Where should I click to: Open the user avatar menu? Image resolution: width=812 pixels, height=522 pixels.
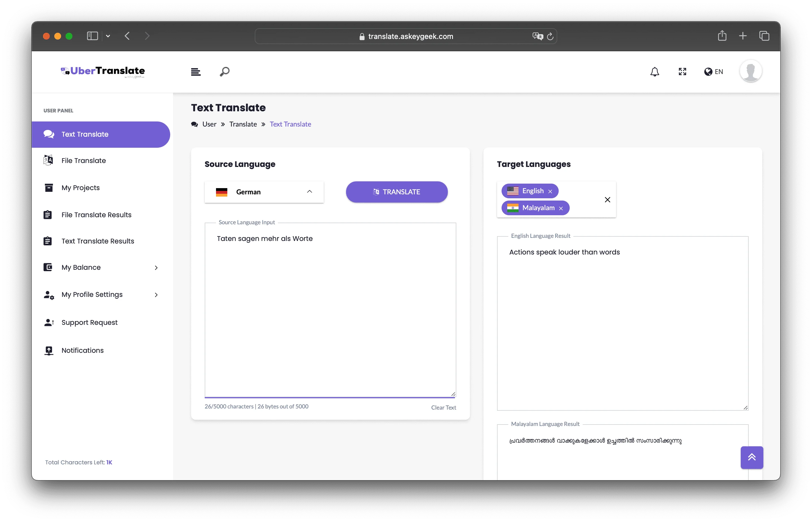tap(751, 71)
